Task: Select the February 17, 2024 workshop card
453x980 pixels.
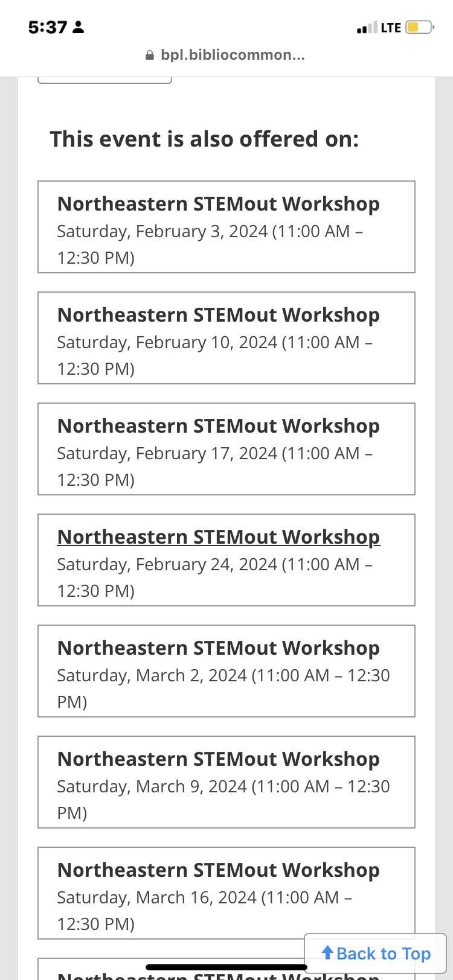Action: pos(226,449)
